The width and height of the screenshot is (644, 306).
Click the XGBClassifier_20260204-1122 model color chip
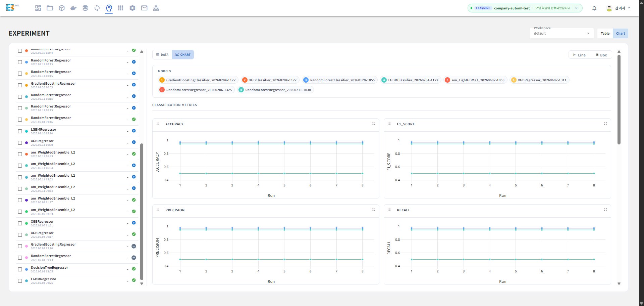[245, 80]
